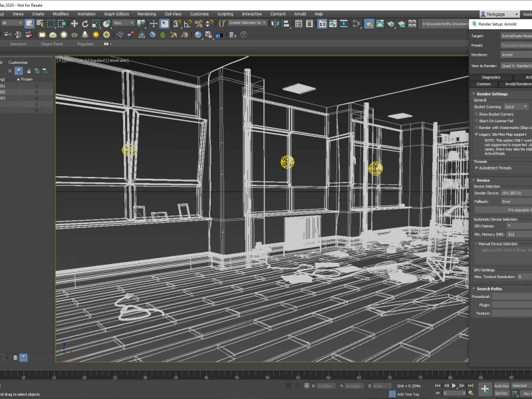Viewport: 532px width, 399px height.
Task: Open the Graph Editors menu
Action: (x=116, y=14)
